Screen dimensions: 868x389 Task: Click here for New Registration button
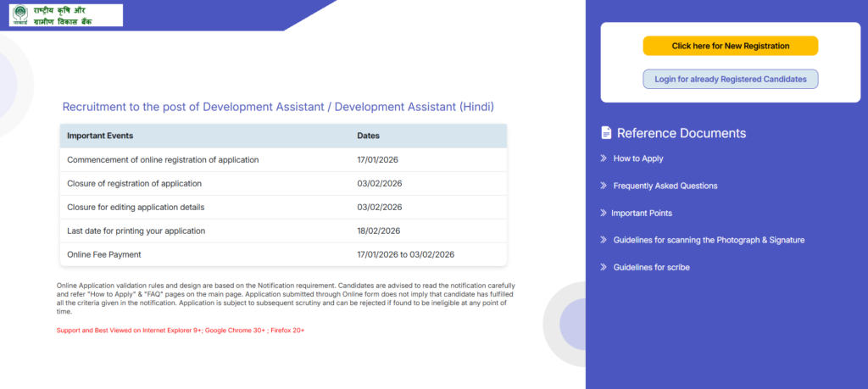click(730, 46)
